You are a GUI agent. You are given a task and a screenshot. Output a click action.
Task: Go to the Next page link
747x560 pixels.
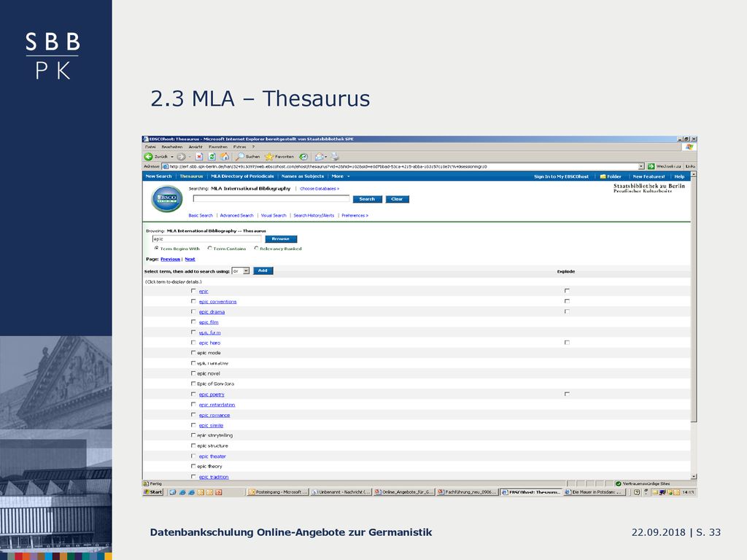click(190, 259)
